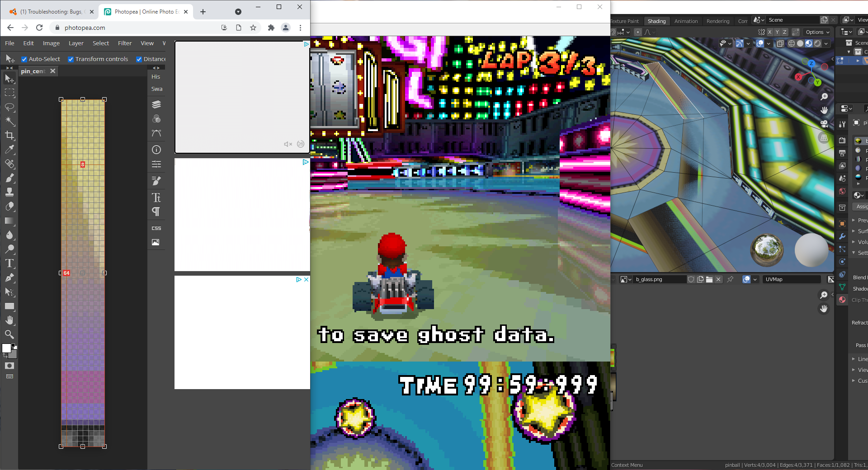Select the Eyedropper tool in Photopea
The width and height of the screenshot is (868, 470).
9,150
